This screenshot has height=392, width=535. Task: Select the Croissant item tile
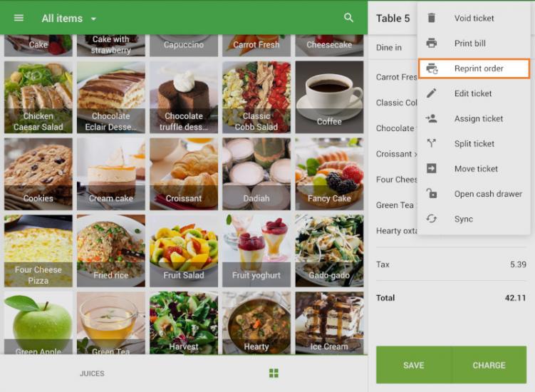pyautogui.click(x=184, y=174)
